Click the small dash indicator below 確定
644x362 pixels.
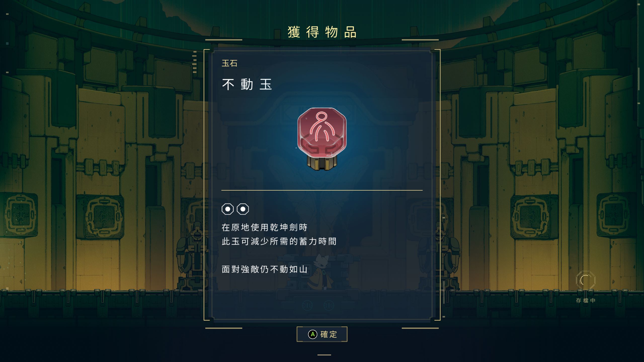coord(324,355)
